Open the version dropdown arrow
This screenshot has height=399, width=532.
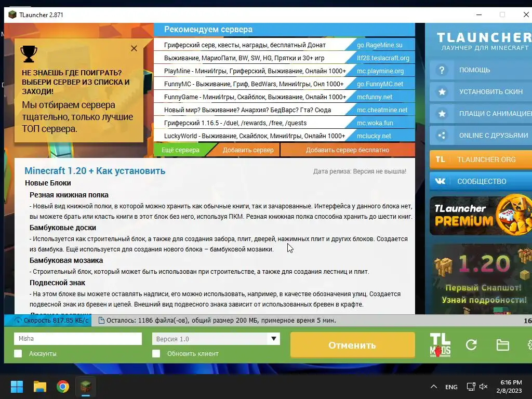273,339
